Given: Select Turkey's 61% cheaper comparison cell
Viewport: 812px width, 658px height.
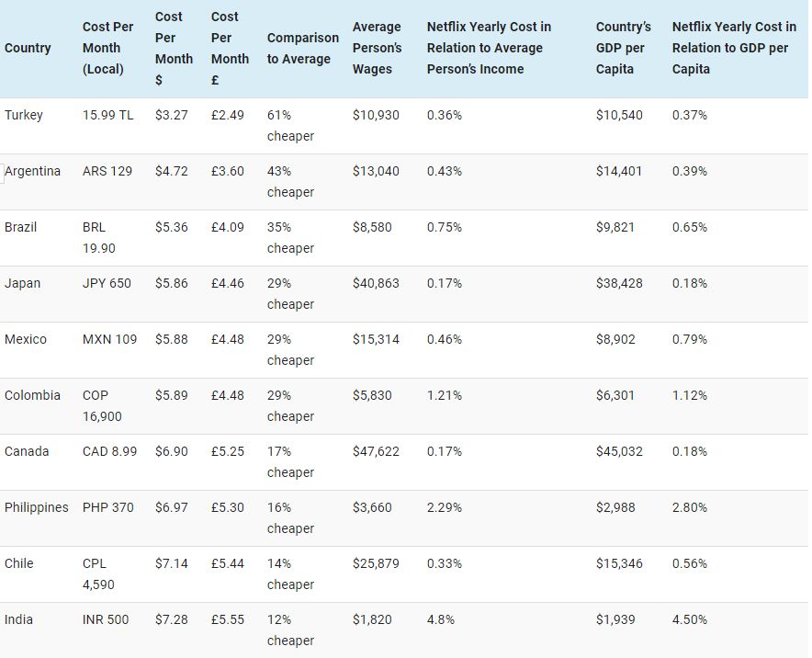Looking at the screenshot, I should [290, 125].
